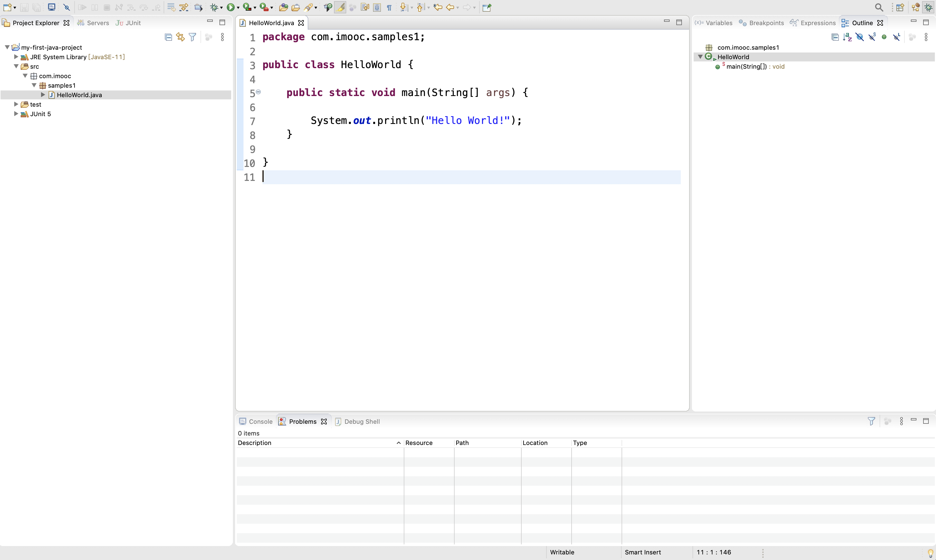Select main(String[]) method in Outline

[750, 66]
